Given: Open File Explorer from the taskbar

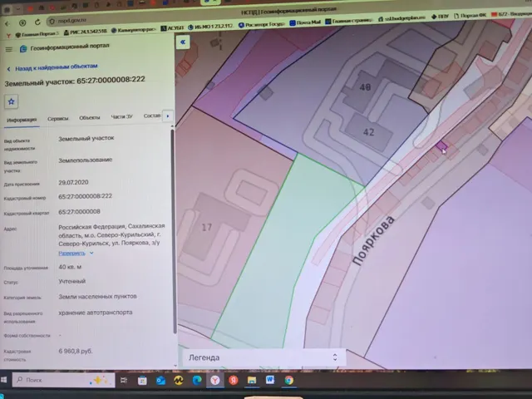Looking at the screenshot, I should (252, 380).
